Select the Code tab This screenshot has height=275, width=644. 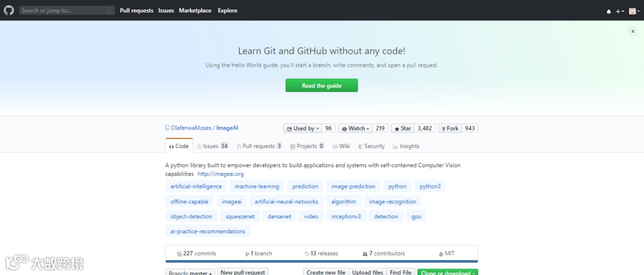(x=179, y=146)
